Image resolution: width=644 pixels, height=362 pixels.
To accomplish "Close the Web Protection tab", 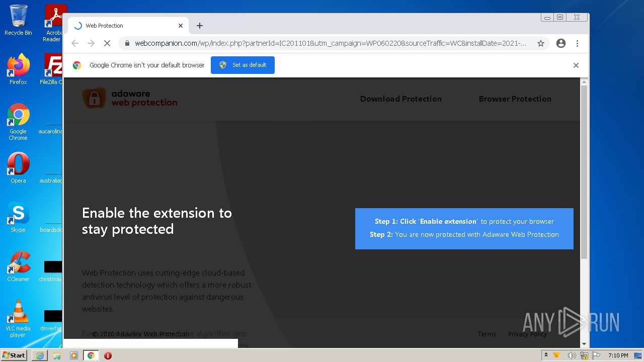I will [181, 26].
